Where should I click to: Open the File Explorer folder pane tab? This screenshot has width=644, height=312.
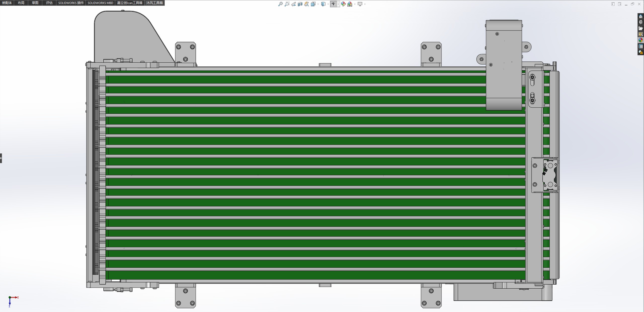[x=640, y=28]
